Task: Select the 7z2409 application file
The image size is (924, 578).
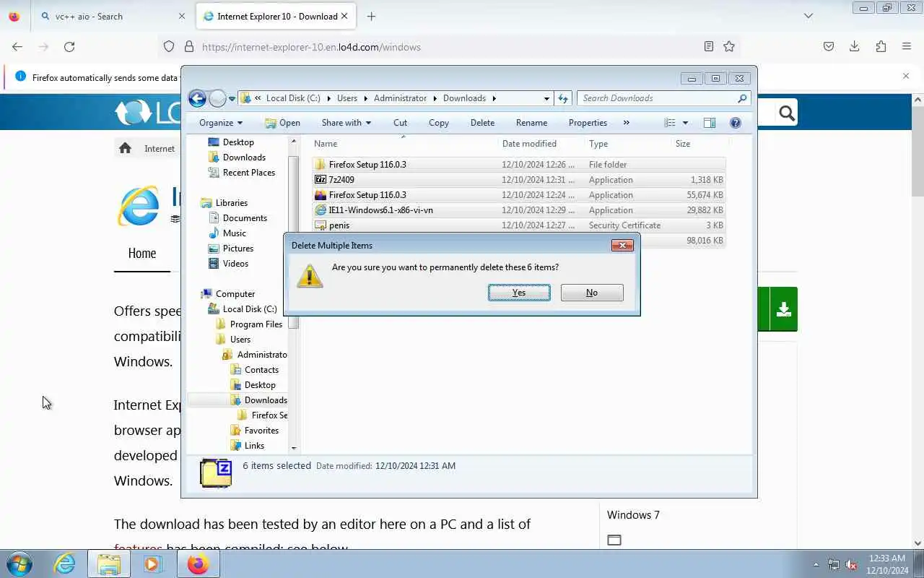Action: tap(518, 180)
